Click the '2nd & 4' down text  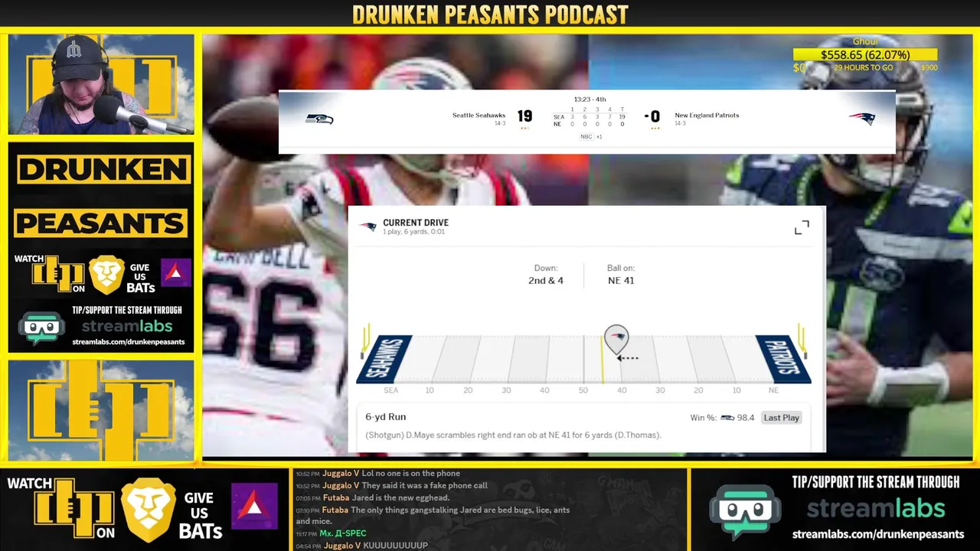(546, 281)
